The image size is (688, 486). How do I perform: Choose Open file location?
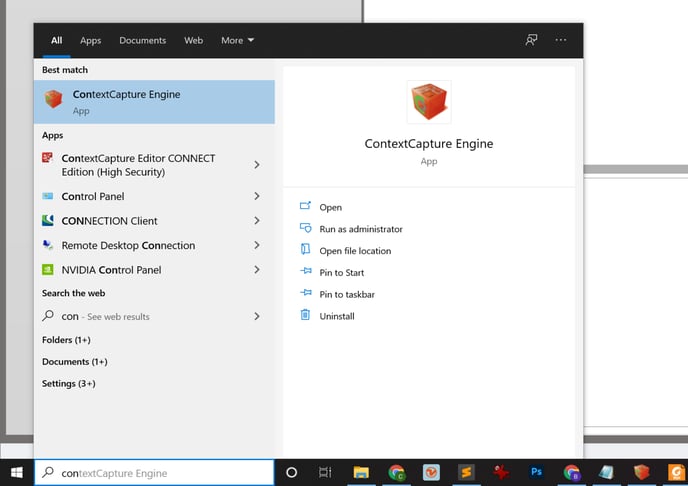tap(355, 251)
